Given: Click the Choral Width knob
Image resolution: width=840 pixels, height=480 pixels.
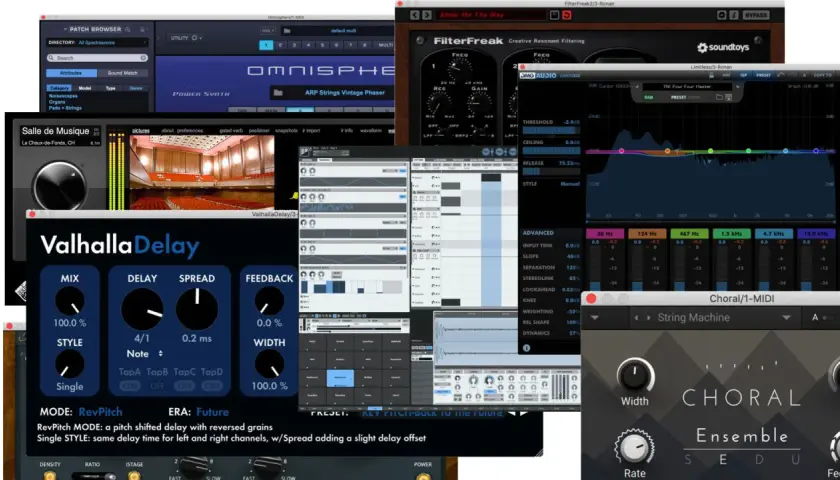Looking at the screenshot, I should (635, 376).
